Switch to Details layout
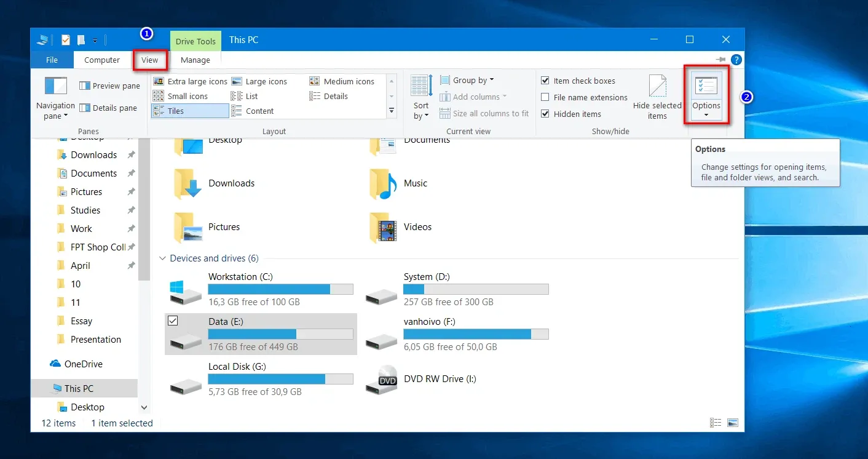 point(328,96)
